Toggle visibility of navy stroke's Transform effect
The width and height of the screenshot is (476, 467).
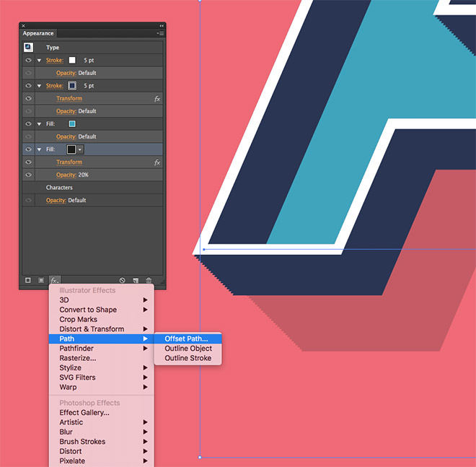(x=29, y=98)
